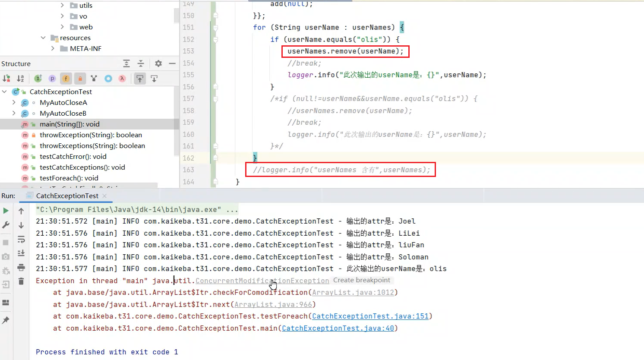Image resolution: width=644 pixels, height=360 pixels.
Task: Expand the web folder
Action: tap(62, 27)
